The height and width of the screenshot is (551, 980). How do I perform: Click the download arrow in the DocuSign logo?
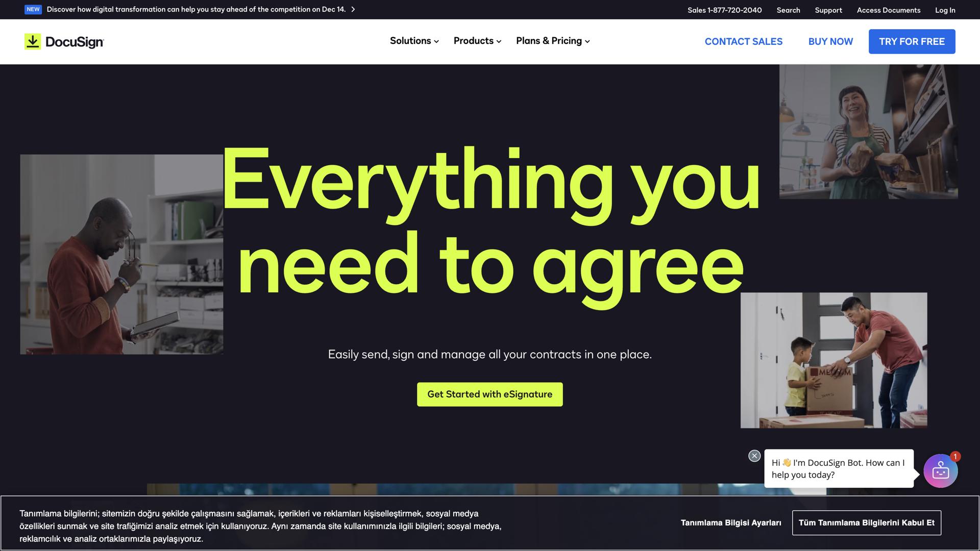pyautogui.click(x=32, y=41)
